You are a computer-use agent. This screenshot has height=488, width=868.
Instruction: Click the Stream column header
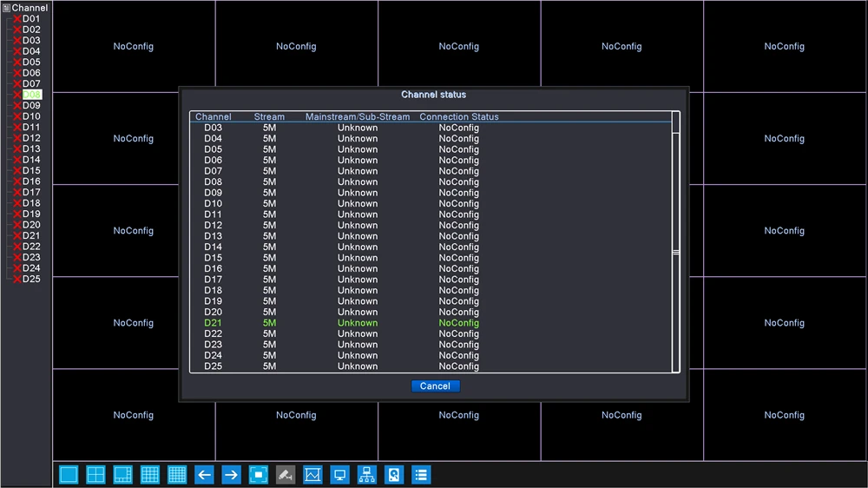pos(269,117)
